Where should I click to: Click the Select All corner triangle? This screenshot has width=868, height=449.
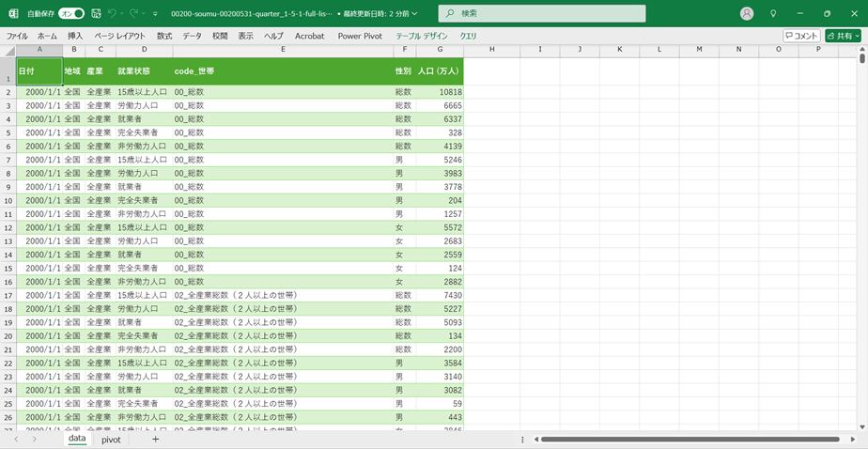[x=8, y=49]
